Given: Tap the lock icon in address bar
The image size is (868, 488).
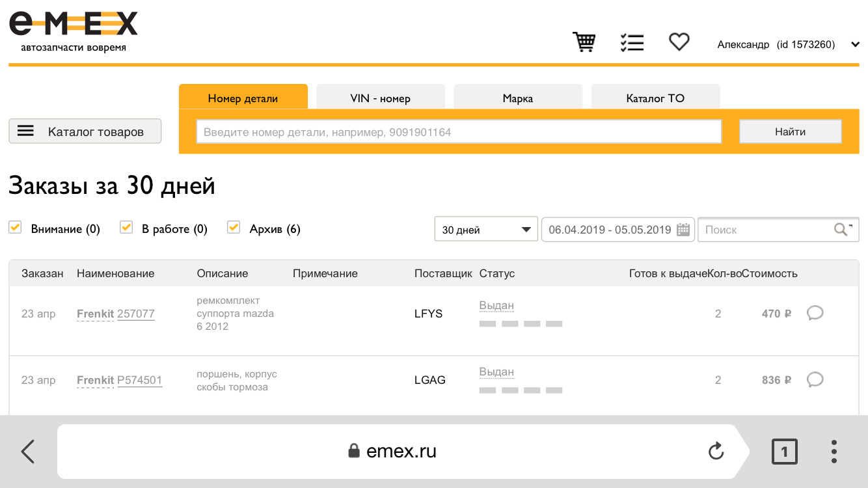Looking at the screenshot, I should point(354,450).
